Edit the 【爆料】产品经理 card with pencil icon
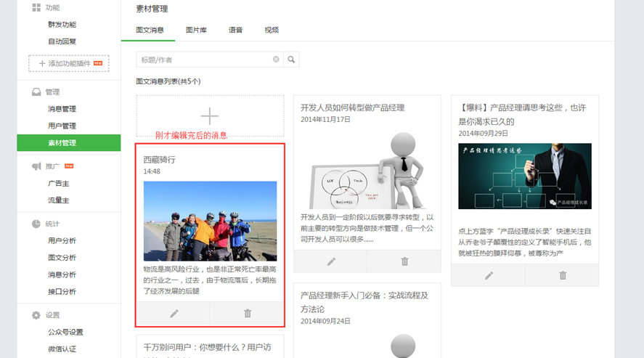Image resolution: width=644 pixels, height=358 pixels. 489,275
